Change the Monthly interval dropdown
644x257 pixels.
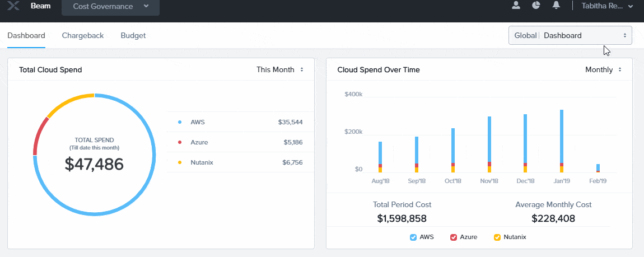tap(603, 70)
